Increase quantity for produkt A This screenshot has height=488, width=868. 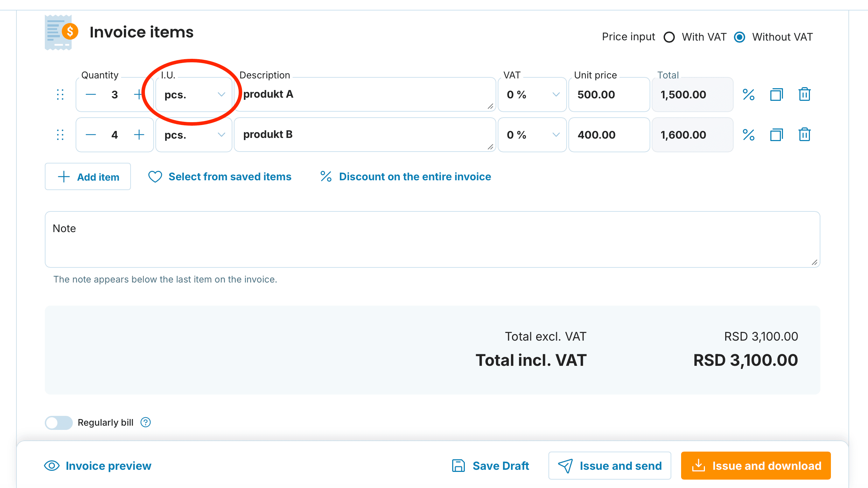tap(139, 95)
